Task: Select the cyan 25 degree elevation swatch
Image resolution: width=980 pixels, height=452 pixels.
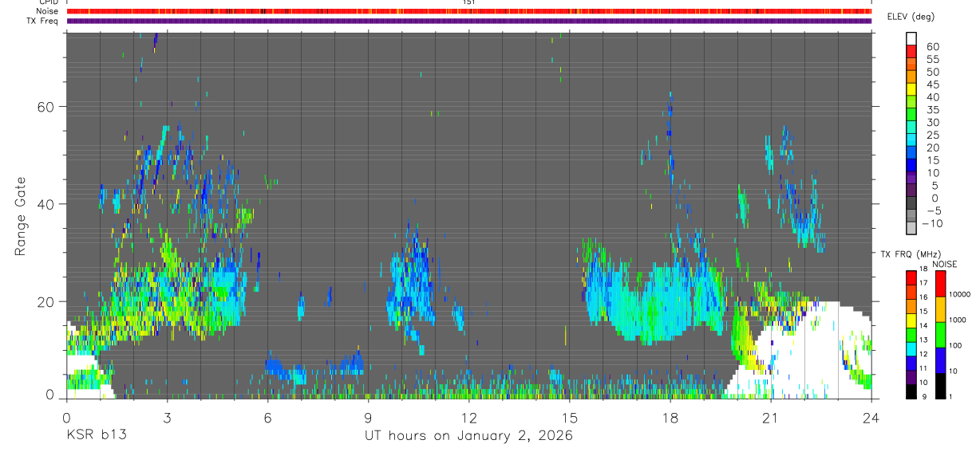Action: point(912,140)
